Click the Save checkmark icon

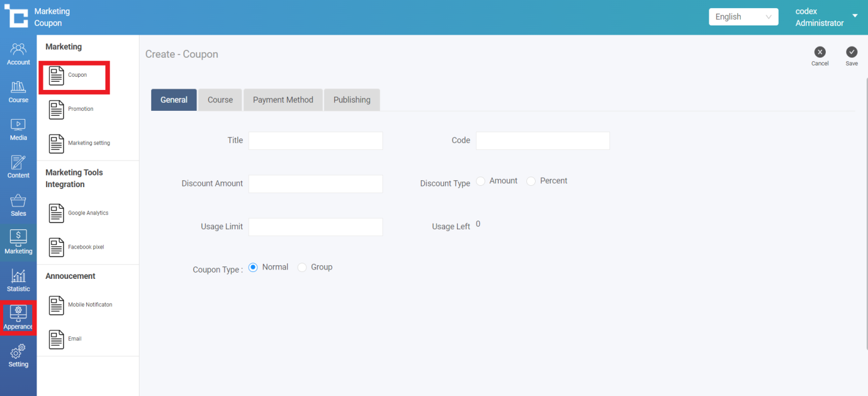click(x=851, y=53)
